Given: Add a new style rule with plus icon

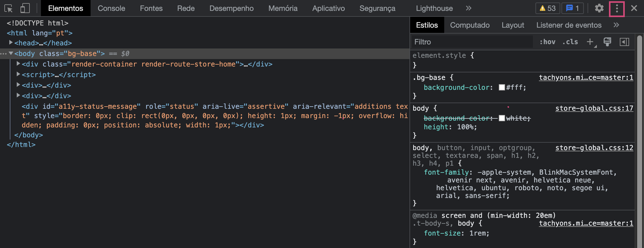Looking at the screenshot, I should [x=590, y=42].
